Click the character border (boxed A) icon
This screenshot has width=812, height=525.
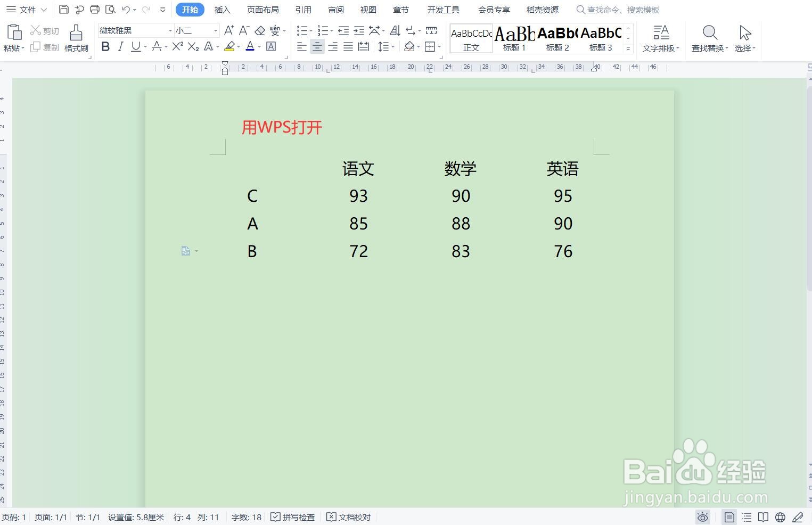click(x=271, y=47)
